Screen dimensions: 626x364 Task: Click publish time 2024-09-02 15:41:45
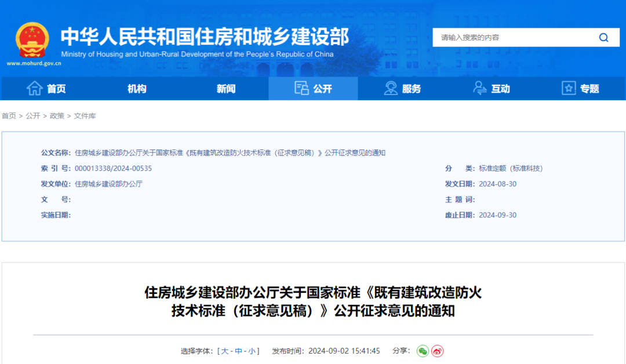[344, 351]
